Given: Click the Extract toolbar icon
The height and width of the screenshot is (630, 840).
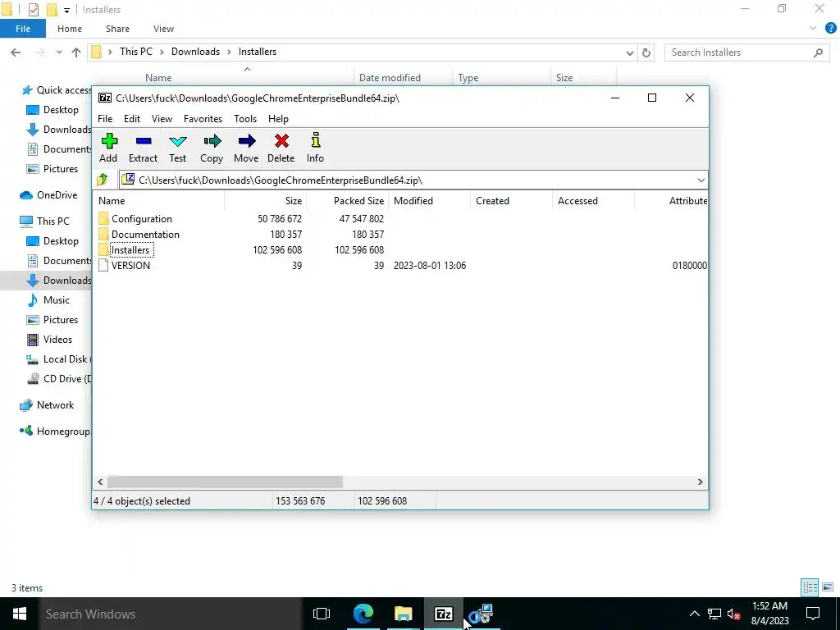Looking at the screenshot, I should coord(143,148).
